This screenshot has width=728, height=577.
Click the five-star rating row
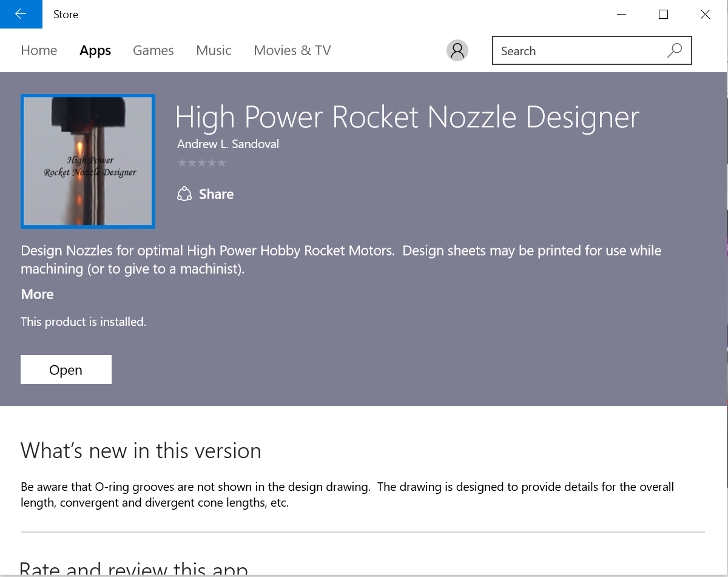pyautogui.click(x=201, y=163)
